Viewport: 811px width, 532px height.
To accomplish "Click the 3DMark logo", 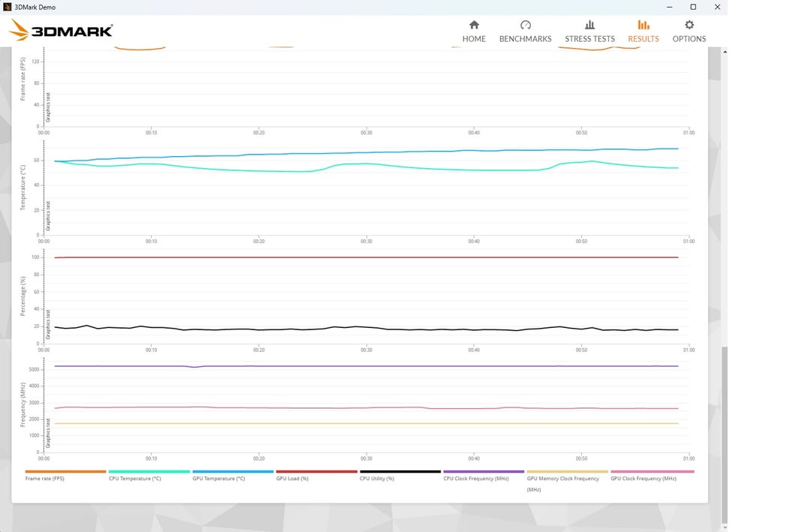I will 62,31.
